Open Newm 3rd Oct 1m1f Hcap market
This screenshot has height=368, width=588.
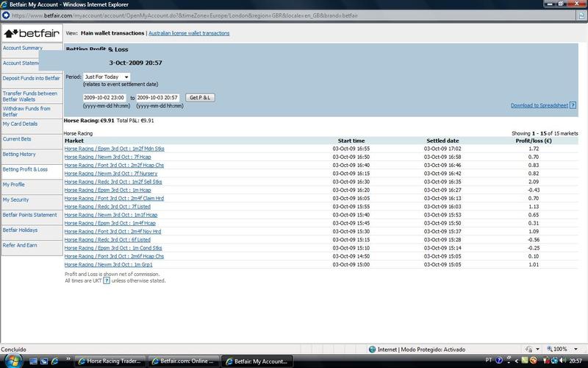click(x=111, y=215)
